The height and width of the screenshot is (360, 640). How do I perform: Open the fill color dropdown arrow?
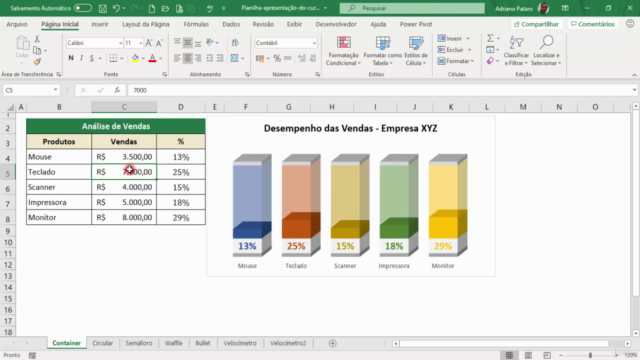coord(143,58)
